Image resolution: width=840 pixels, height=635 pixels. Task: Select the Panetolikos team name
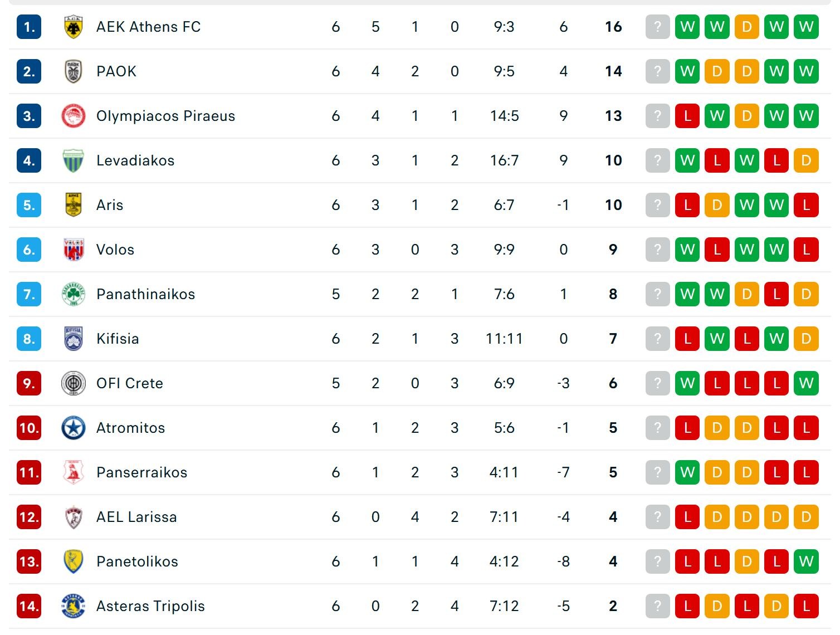point(137,561)
